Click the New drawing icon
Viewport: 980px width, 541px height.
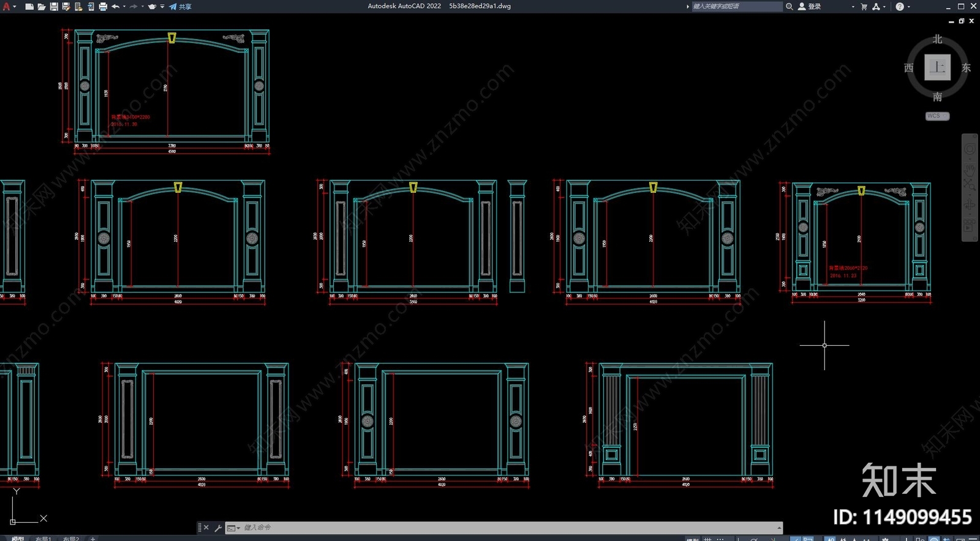29,7
